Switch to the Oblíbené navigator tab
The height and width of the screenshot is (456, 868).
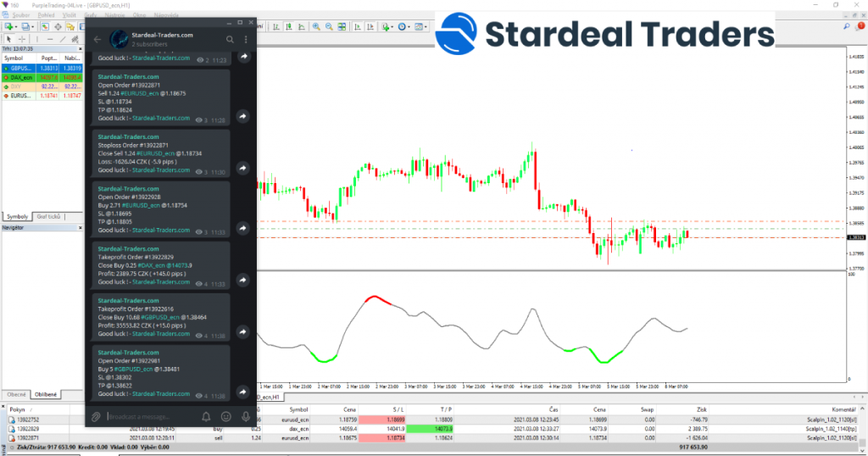[x=46, y=395]
